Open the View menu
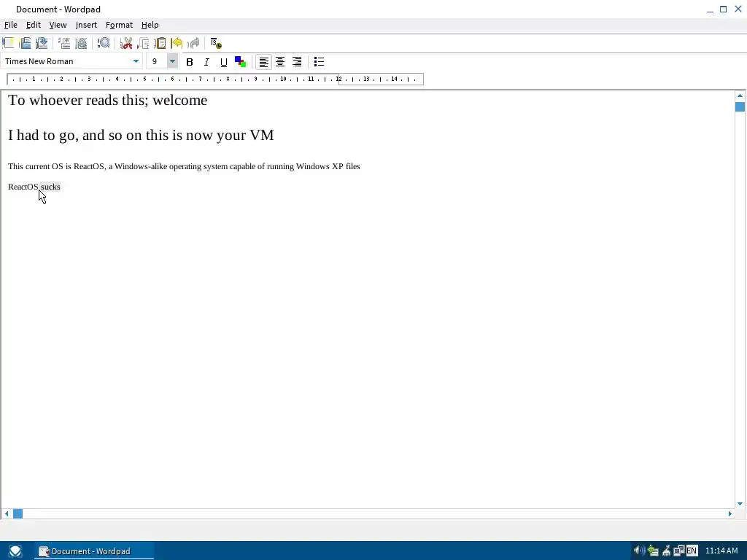Viewport: 747px width, 560px height. 58,25
